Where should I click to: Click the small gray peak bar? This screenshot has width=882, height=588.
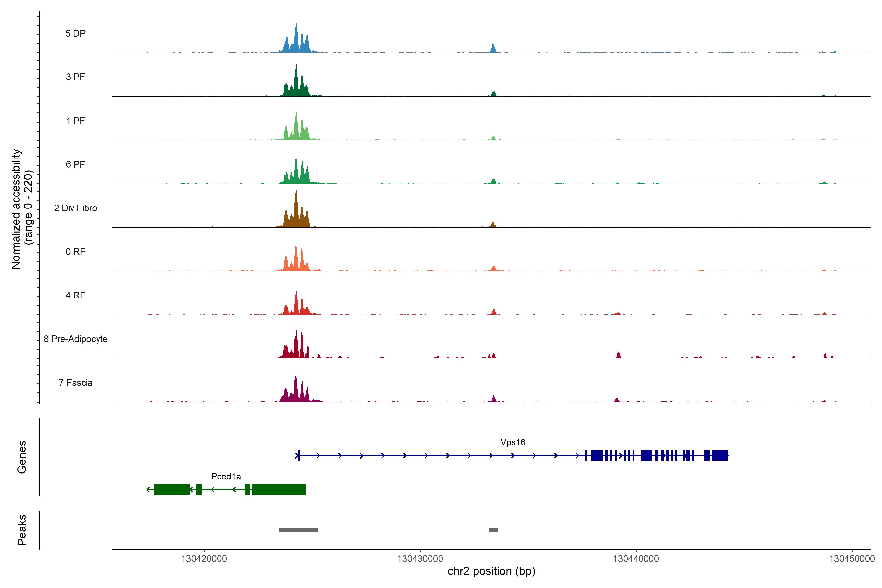(493, 530)
